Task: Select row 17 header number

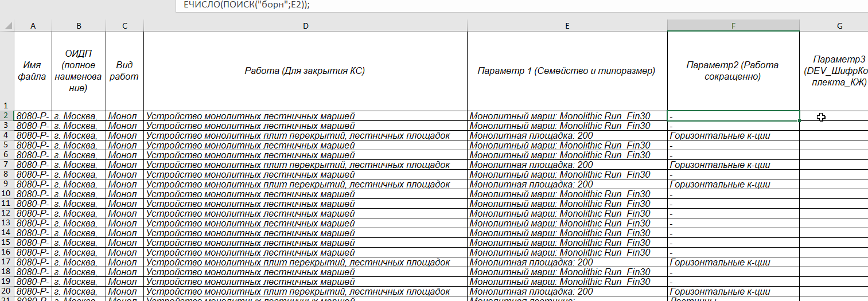Action: (x=7, y=262)
